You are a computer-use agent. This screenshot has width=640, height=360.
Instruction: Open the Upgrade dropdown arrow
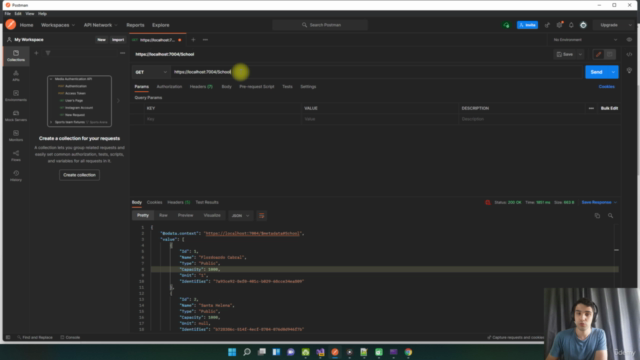[630, 25]
